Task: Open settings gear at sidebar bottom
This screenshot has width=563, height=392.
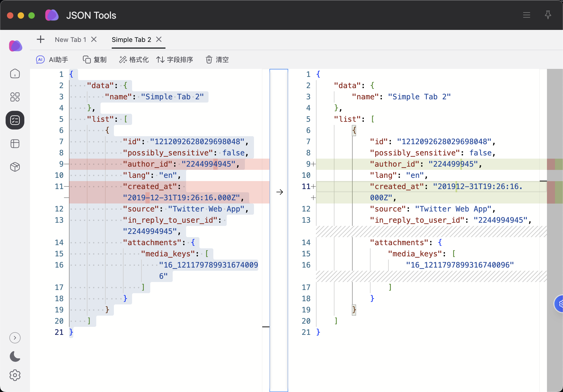Action: (x=15, y=375)
